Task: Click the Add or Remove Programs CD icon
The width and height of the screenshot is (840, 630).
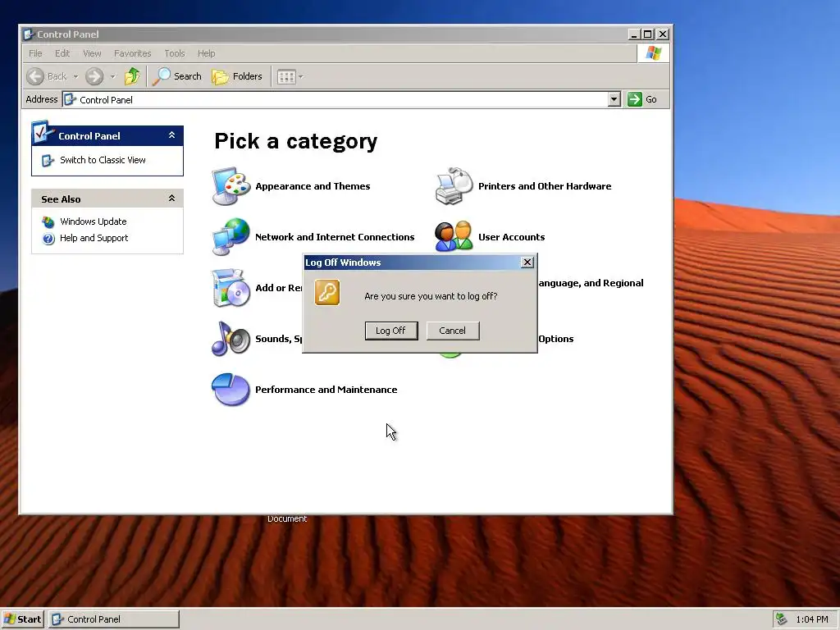Action: 231,288
